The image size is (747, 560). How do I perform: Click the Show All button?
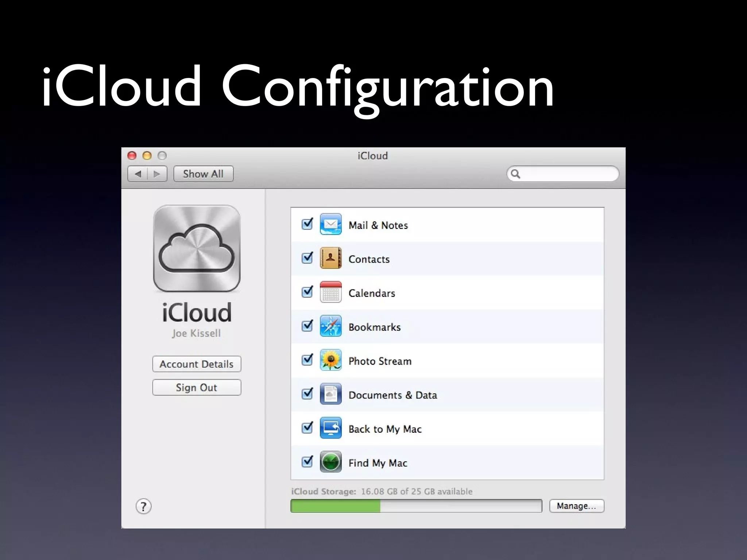pos(203,174)
